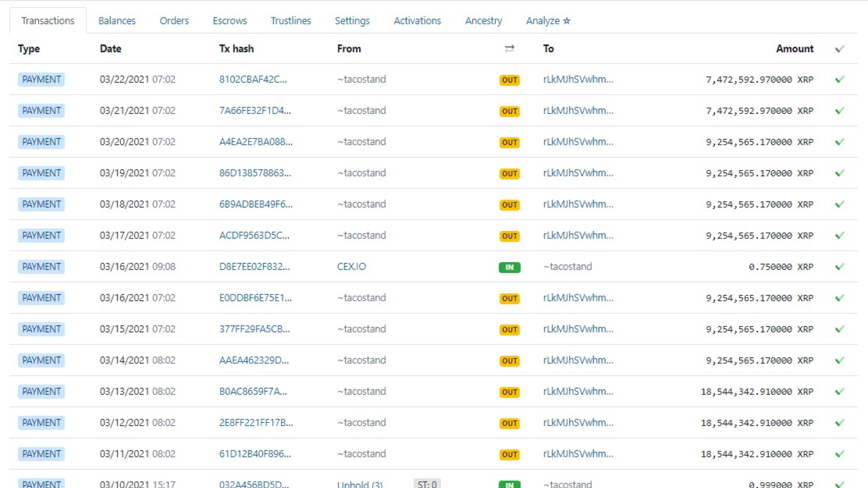Open transaction hash D8E7EE02F832...

(x=254, y=266)
